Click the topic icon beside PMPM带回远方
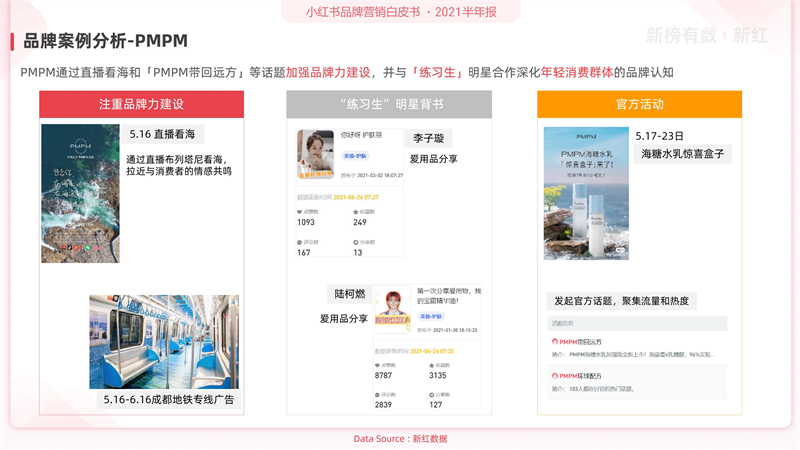Viewport: 800px width, 450px height. pyautogui.click(x=555, y=342)
